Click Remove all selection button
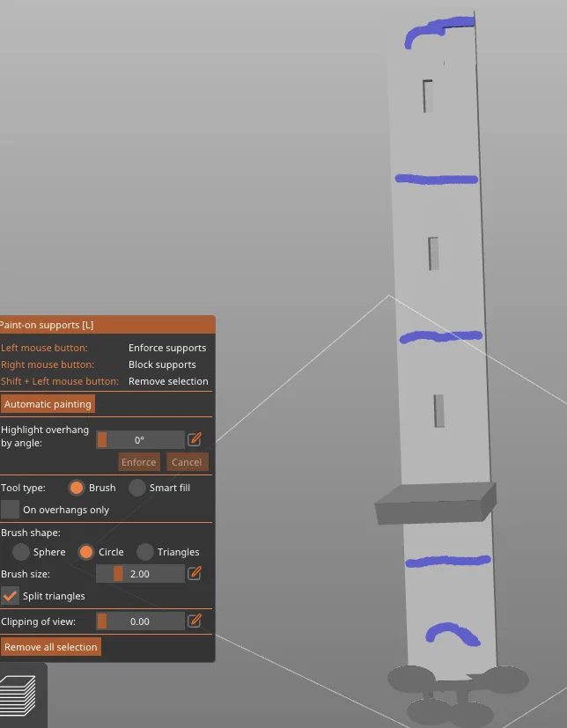 point(50,647)
